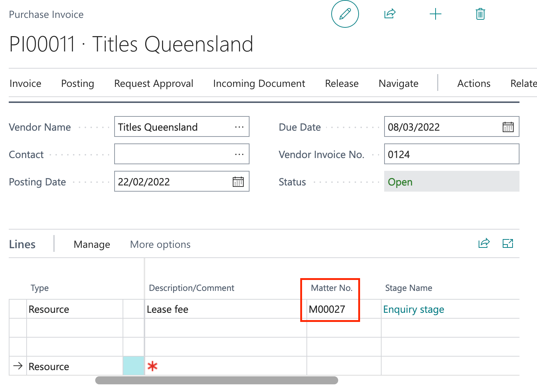
Task: Click the Vendor Invoice No. field
Action: click(452, 154)
